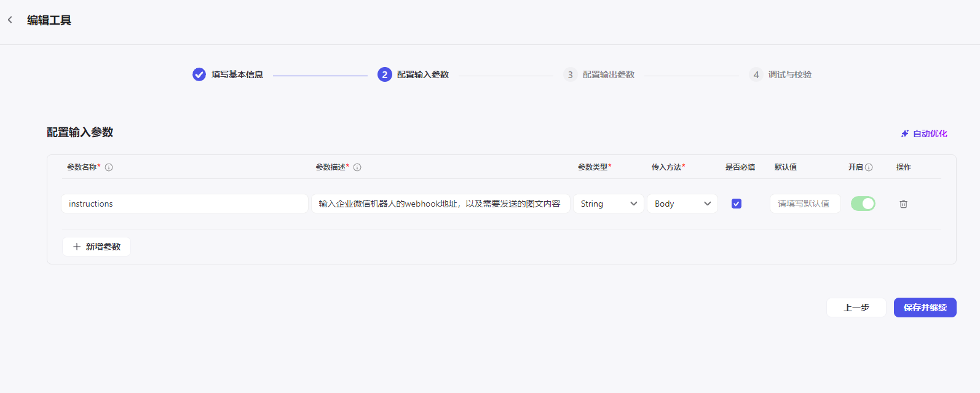The width and height of the screenshot is (980, 393).
Task: Click the info icon next to 开启
Action: [x=869, y=167]
